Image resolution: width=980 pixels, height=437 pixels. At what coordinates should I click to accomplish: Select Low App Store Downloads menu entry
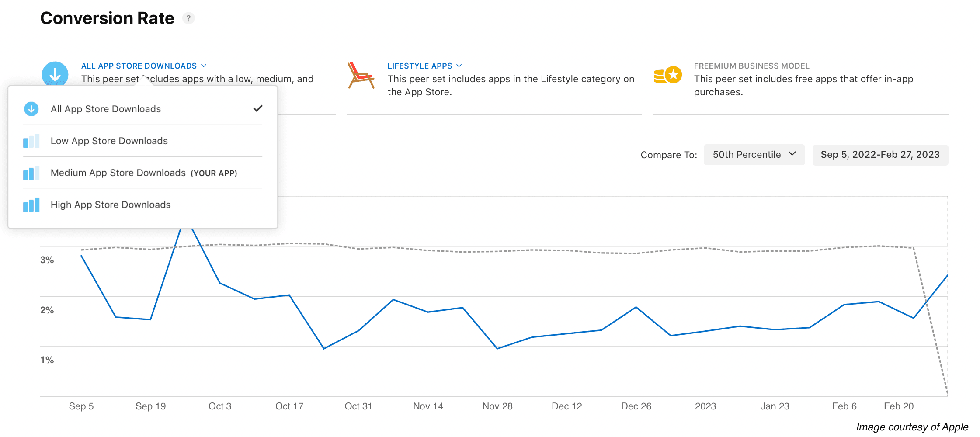[109, 141]
